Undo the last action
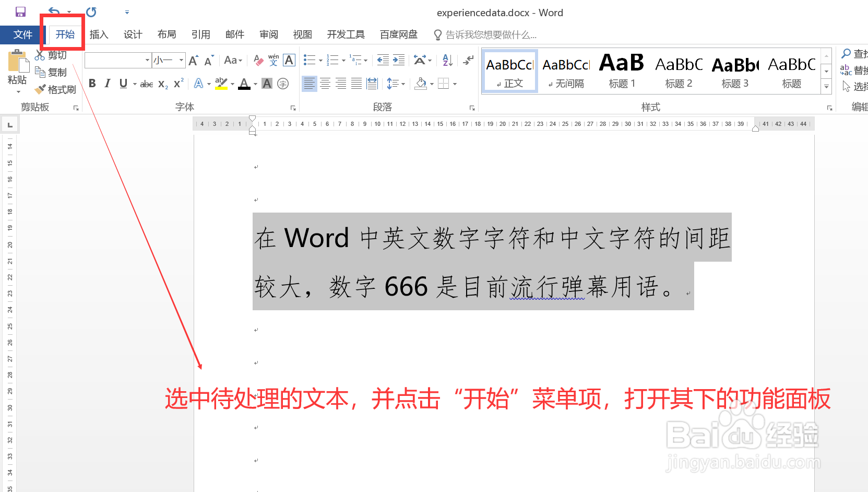 (54, 12)
